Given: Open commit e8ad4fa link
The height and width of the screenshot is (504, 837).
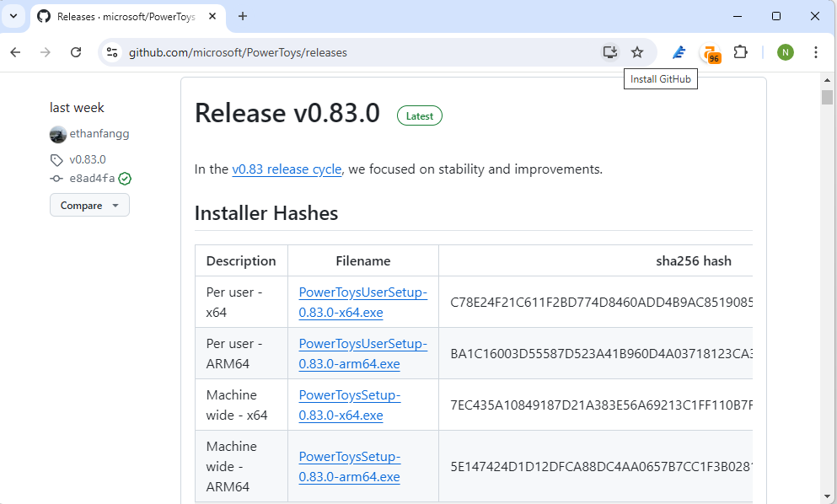Looking at the screenshot, I should click(x=92, y=179).
